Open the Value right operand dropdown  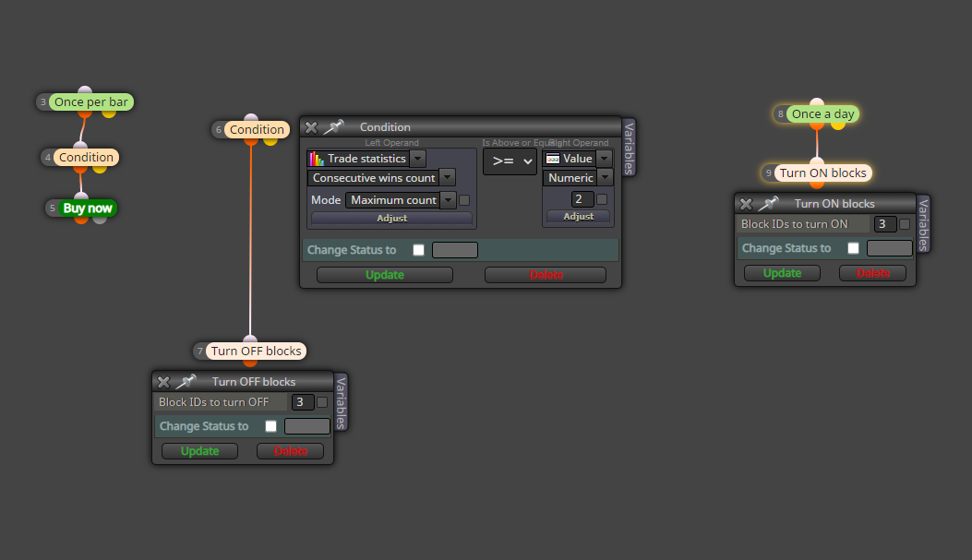point(605,159)
